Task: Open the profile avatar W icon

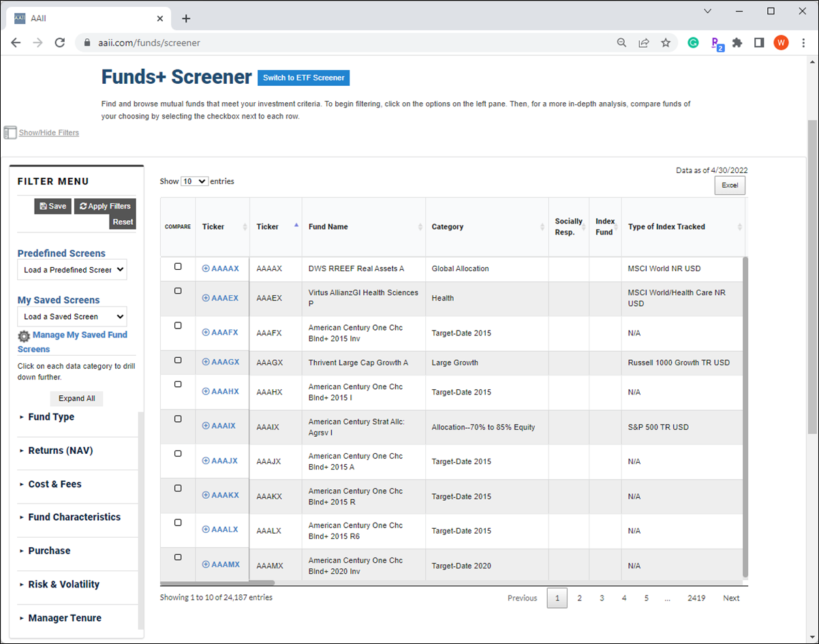Action: tap(781, 42)
